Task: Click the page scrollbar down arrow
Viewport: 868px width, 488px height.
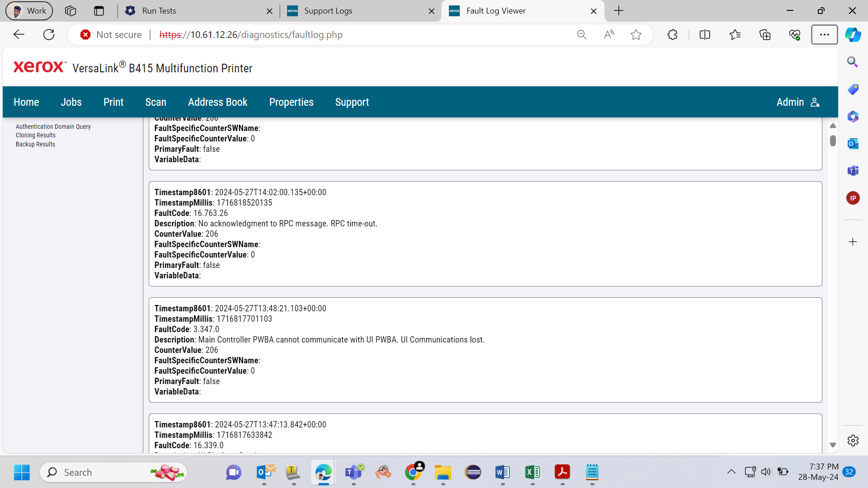Action: [x=833, y=446]
